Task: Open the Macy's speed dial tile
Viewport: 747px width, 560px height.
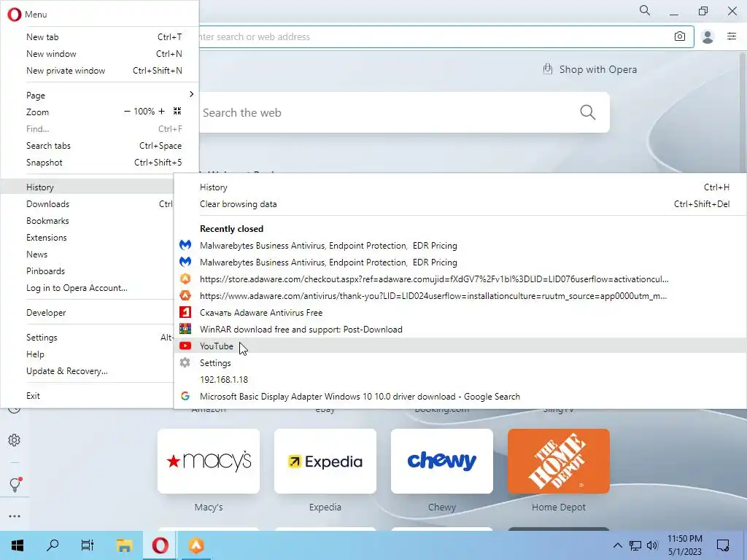Action: coord(209,461)
